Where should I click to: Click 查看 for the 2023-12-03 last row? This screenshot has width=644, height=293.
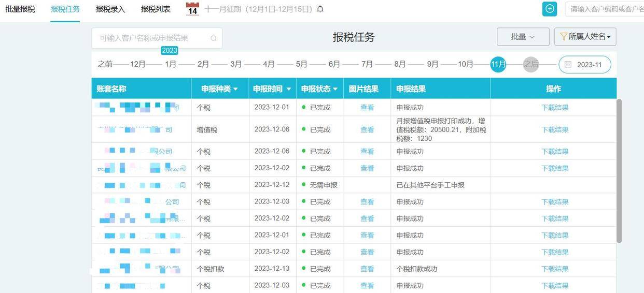[367, 285]
